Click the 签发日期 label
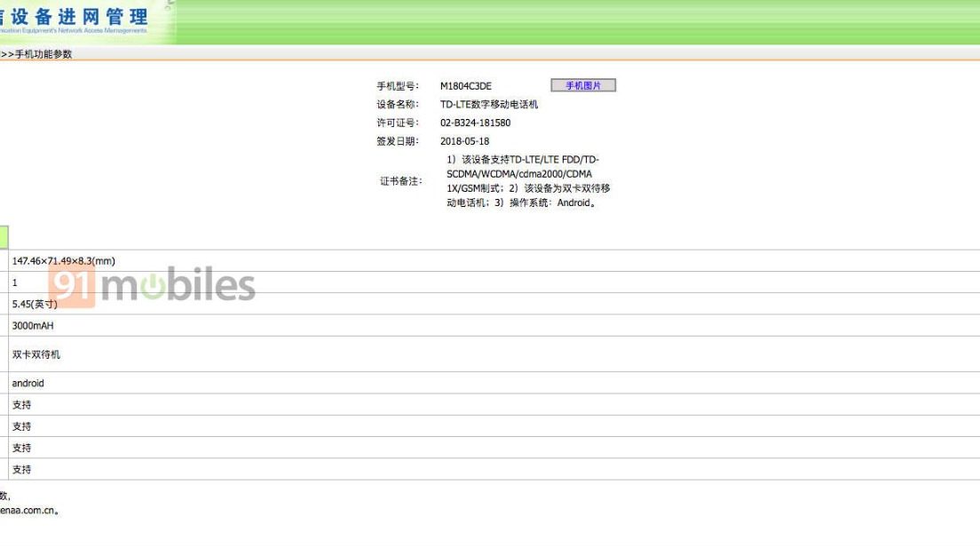 click(x=398, y=141)
